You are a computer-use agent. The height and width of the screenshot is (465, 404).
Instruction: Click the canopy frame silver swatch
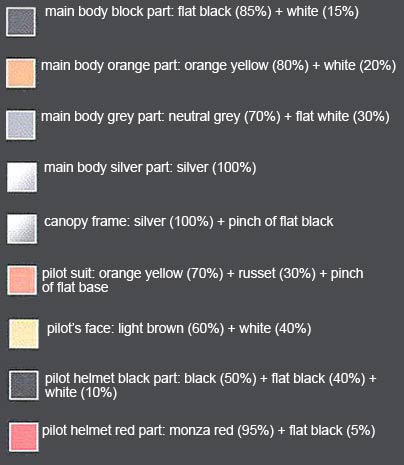[x=22, y=229]
